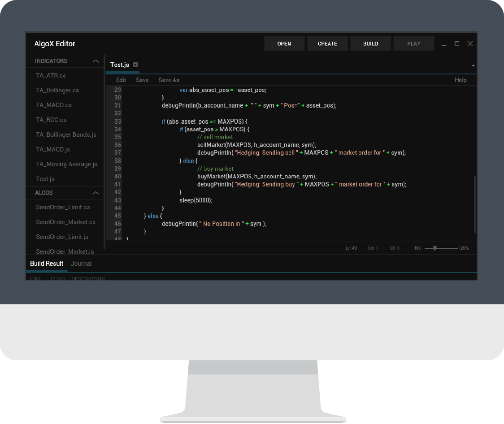The image size is (504, 424).
Task: Choose Save As in the editor menu
Action: pos(169,80)
